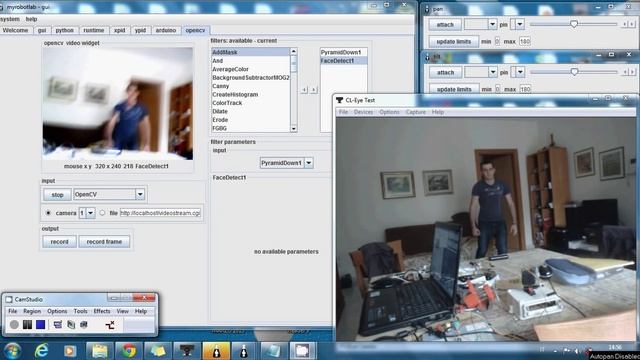This screenshot has height=360, width=640.
Task: Open Windows Media Player from taskbar
Action: pyautogui.click(x=70, y=351)
